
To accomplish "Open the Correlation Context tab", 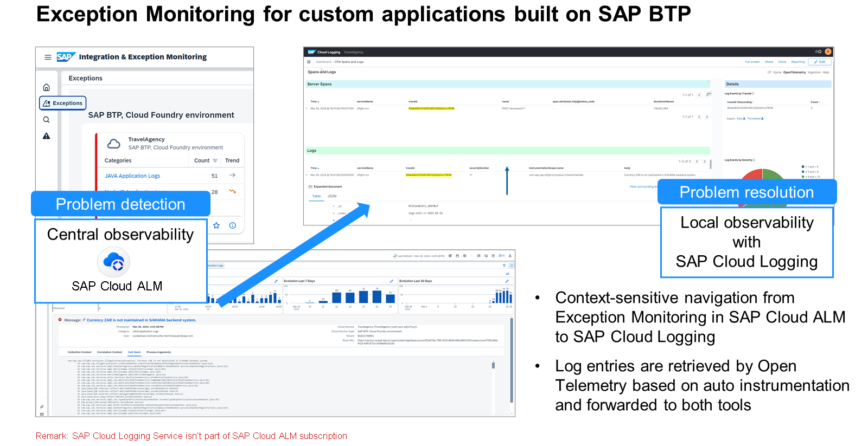I will [110, 352].
